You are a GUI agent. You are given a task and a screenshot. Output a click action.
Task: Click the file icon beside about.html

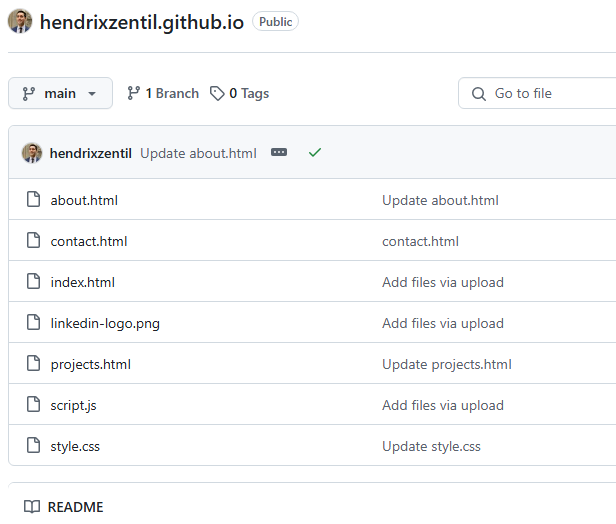pos(33,200)
